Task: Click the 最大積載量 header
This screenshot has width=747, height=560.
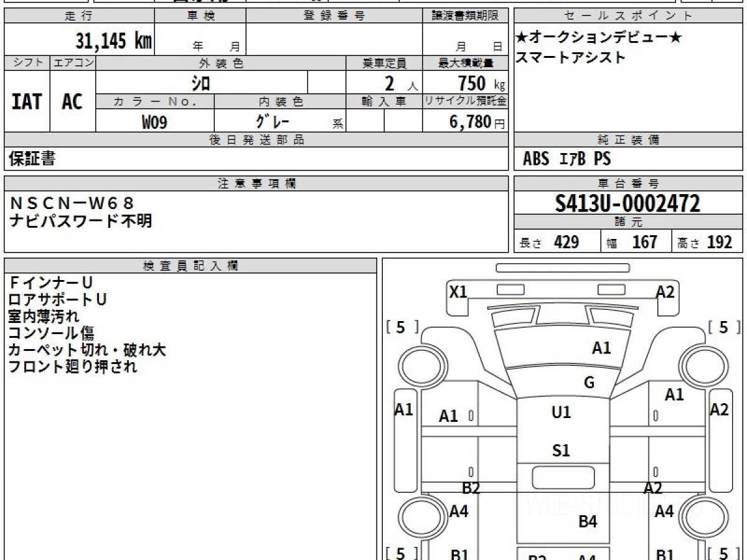Action: coord(466,63)
